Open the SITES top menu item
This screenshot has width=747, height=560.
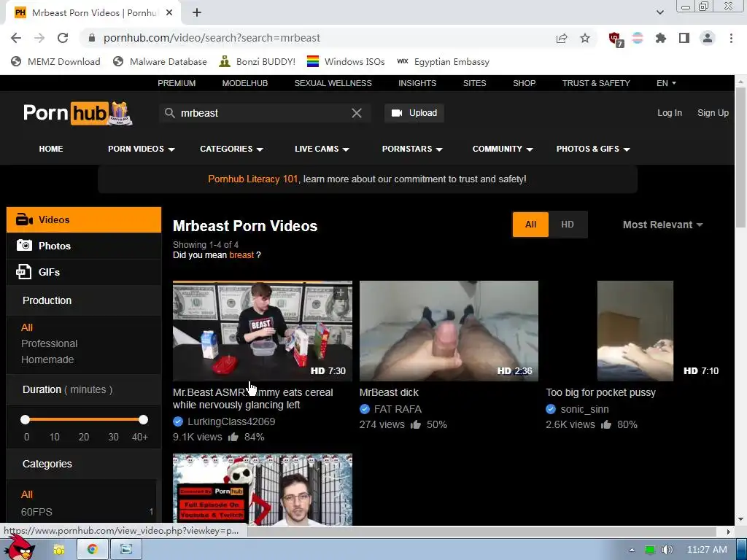coord(474,83)
